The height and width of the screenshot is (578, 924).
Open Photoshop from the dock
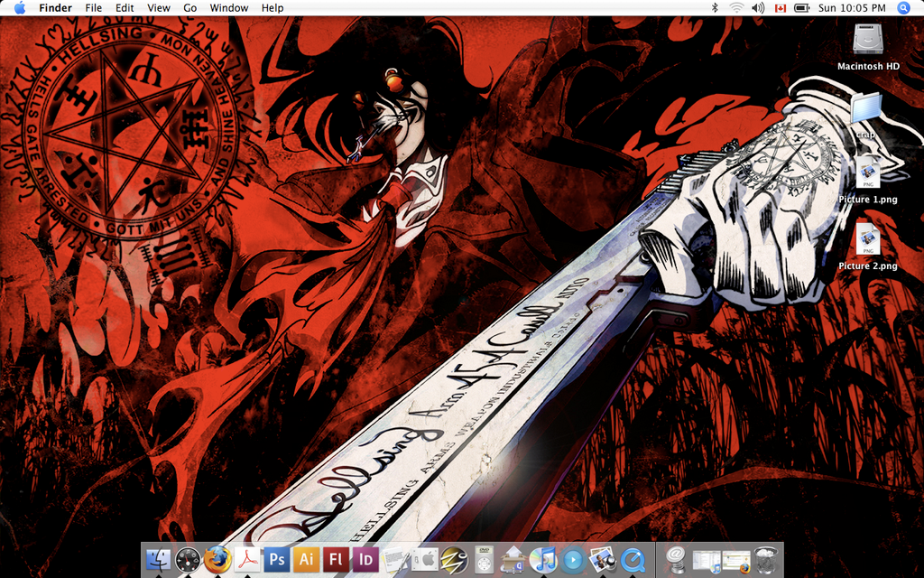coord(277,560)
